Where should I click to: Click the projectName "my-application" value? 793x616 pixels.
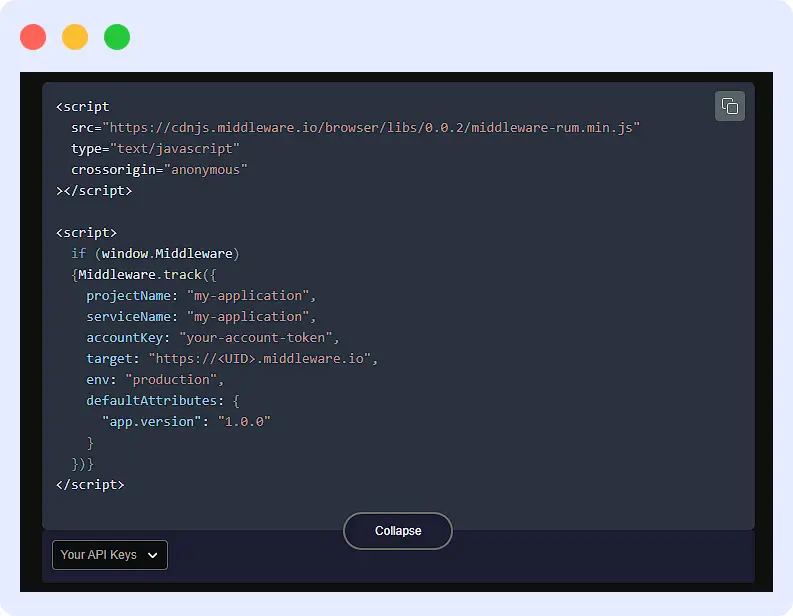pyautogui.click(x=248, y=295)
